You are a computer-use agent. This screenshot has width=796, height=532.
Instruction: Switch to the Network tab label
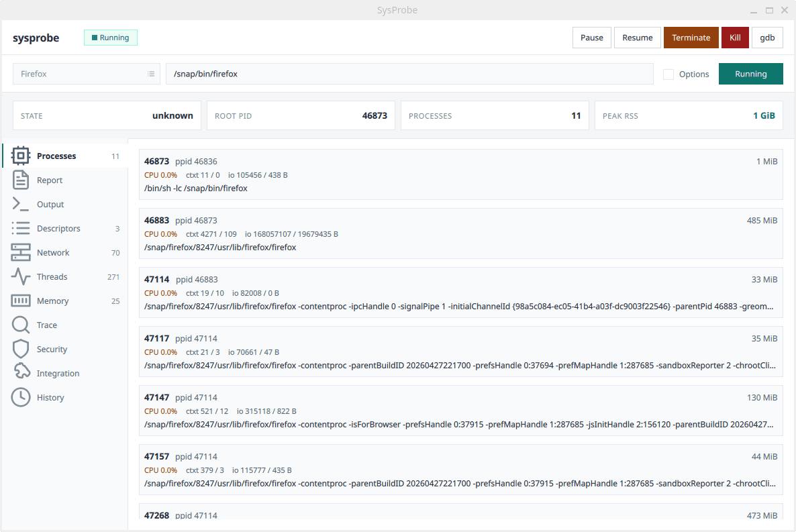[53, 252]
